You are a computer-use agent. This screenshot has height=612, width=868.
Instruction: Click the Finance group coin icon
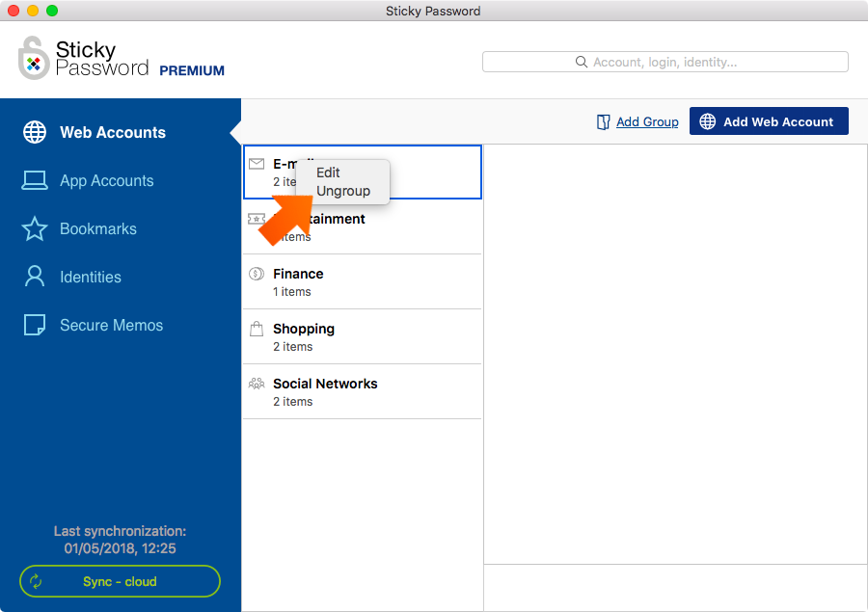tap(257, 274)
